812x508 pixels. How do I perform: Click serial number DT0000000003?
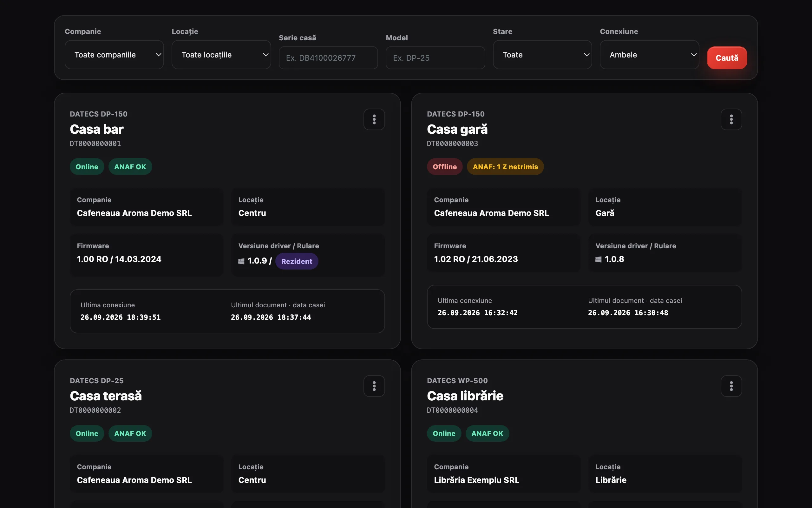(452, 144)
